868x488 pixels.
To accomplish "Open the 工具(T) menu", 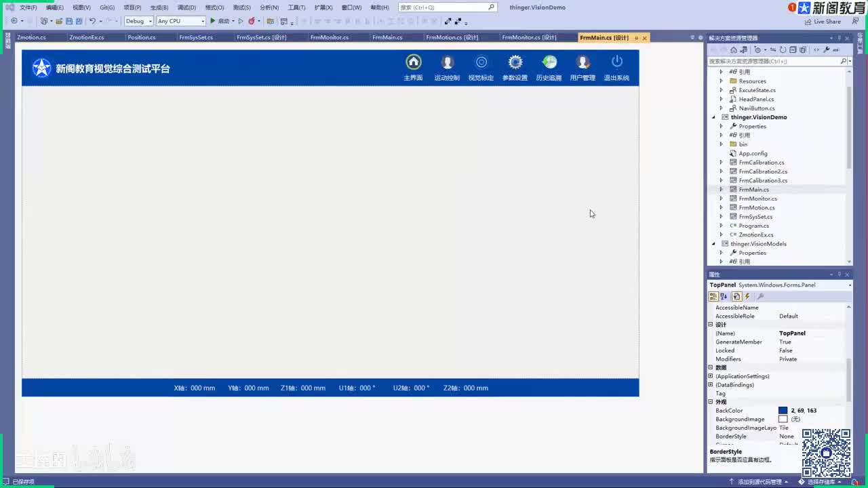I will click(296, 7).
